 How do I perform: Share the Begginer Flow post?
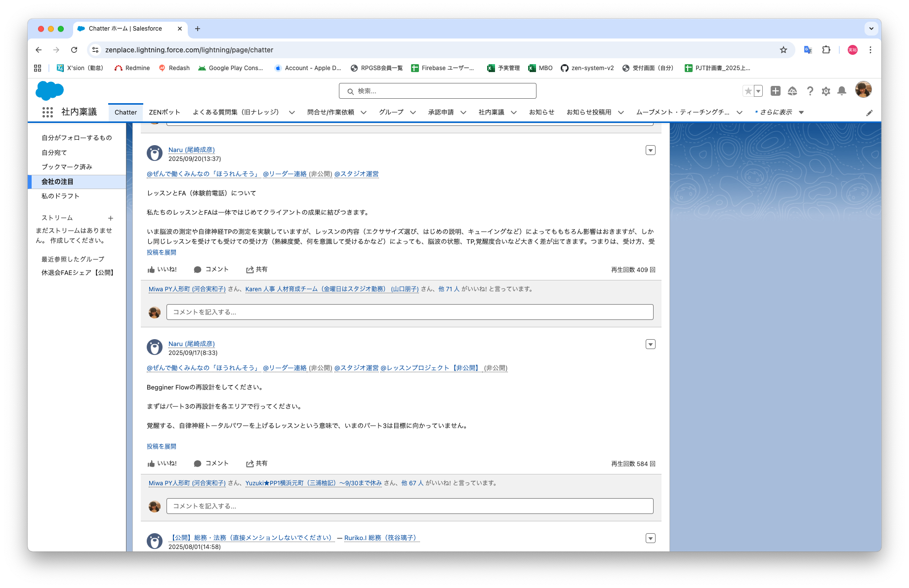(257, 464)
